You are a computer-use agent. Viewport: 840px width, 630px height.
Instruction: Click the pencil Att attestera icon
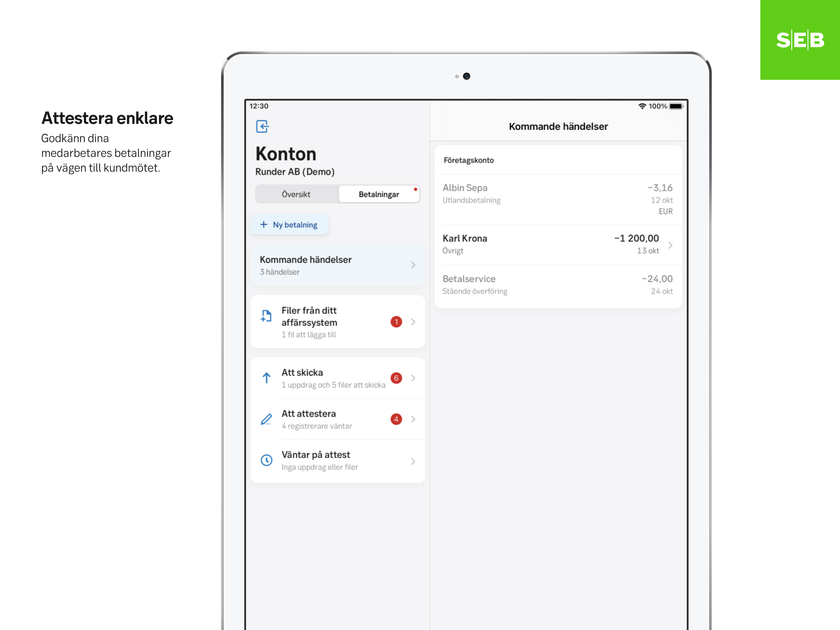(x=266, y=419)
